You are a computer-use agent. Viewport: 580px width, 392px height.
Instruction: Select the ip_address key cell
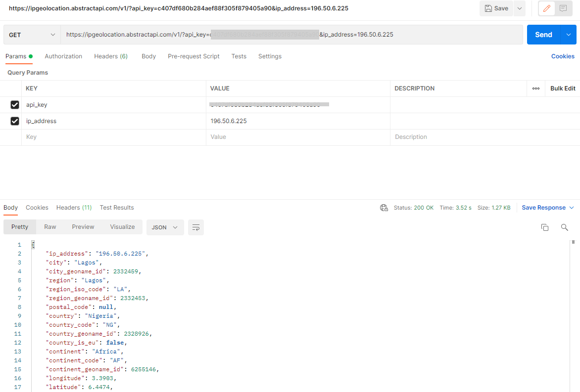point(113,121)
